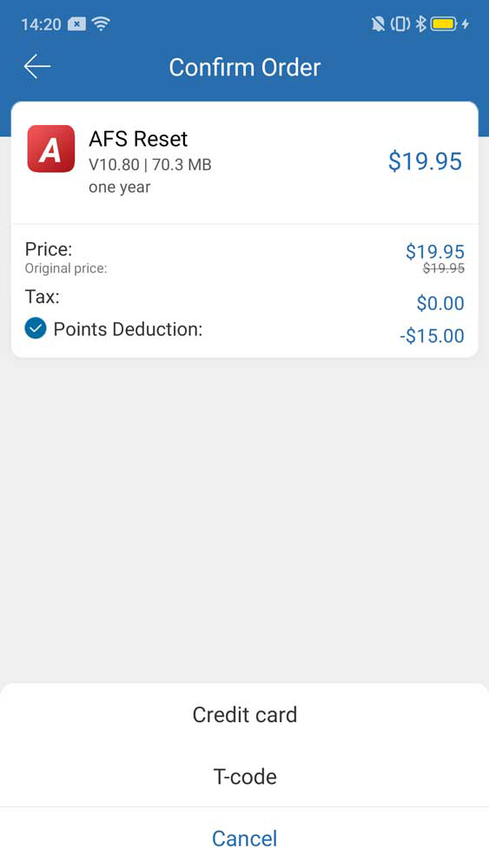Viewport: 489px width, 868px height.
Task: Tap the AFS Reset product title
Action: [x=138, y=138]
